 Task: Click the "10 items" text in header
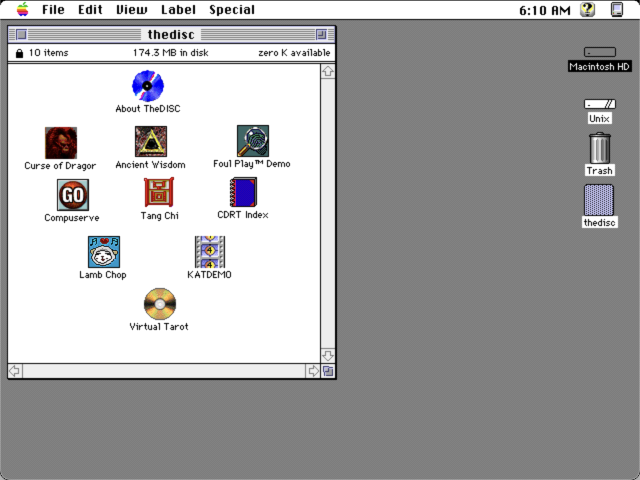[x=49, y=53]
